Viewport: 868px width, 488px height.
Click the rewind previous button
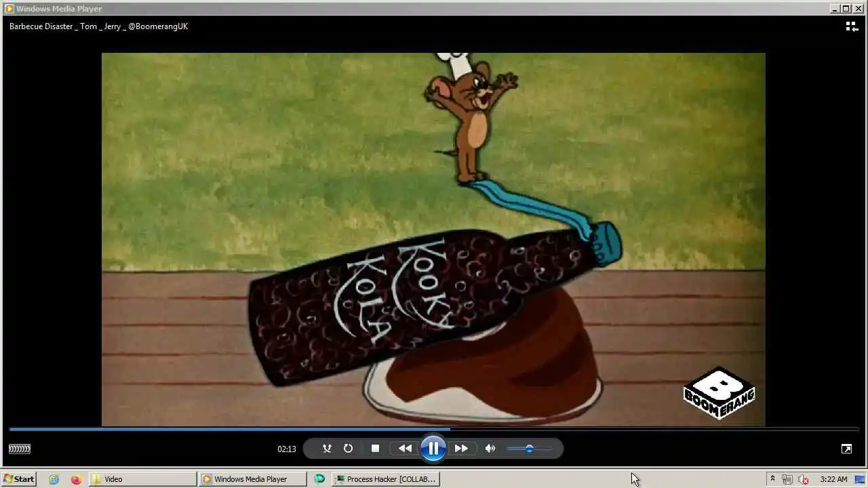(x=405, y=448)
